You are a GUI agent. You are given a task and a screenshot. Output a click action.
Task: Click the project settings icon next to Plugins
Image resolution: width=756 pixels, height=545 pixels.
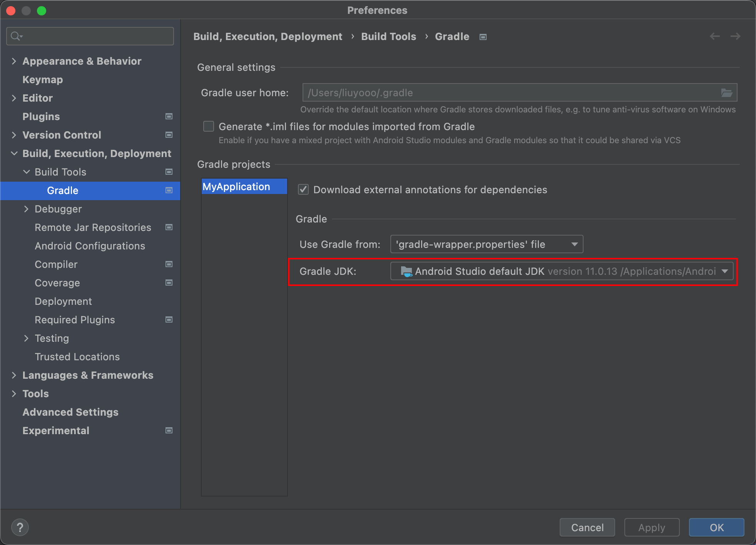(169, 116)
